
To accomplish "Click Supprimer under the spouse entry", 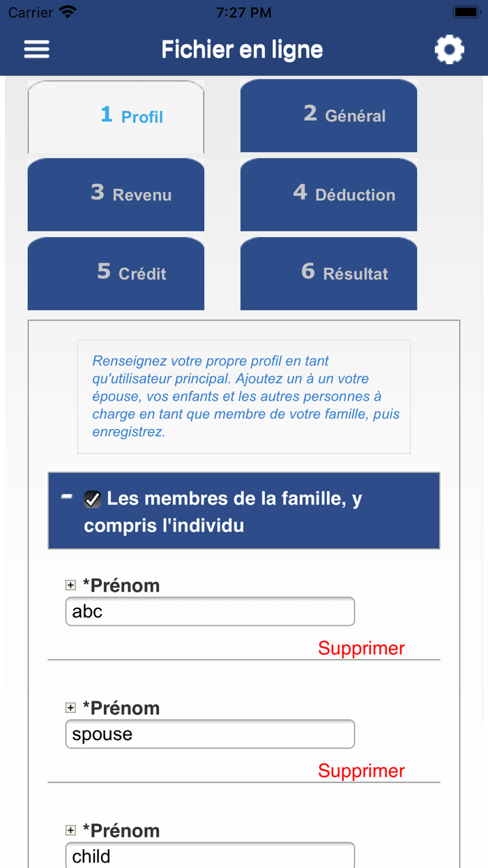I will click(x=361, y=771).
